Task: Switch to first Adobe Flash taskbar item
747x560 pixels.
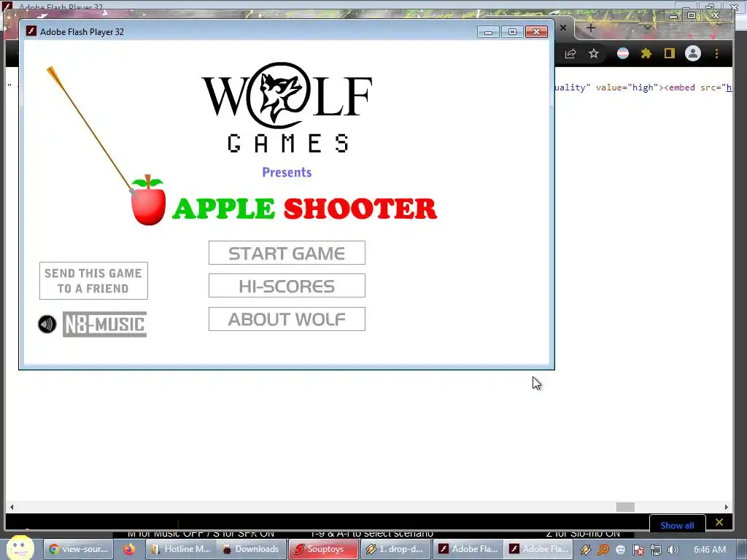Action: click(468, 549)
